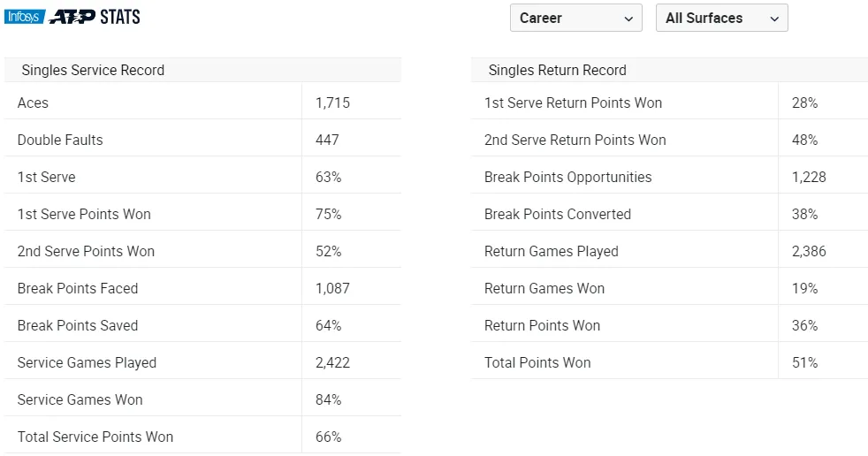Select the Break Points Converted label
This screenshot has height=456, width=868.
558,214
